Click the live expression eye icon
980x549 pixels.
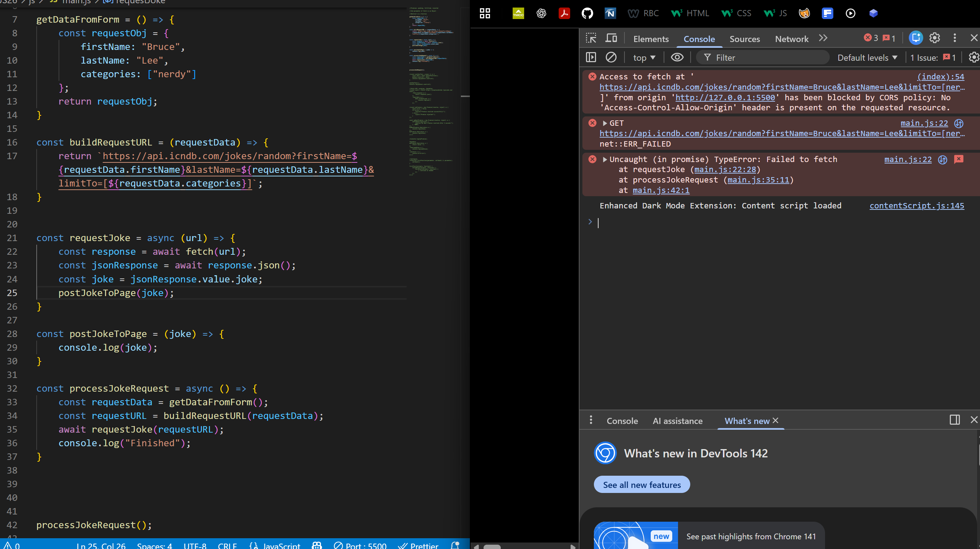[x=677, y=57]
